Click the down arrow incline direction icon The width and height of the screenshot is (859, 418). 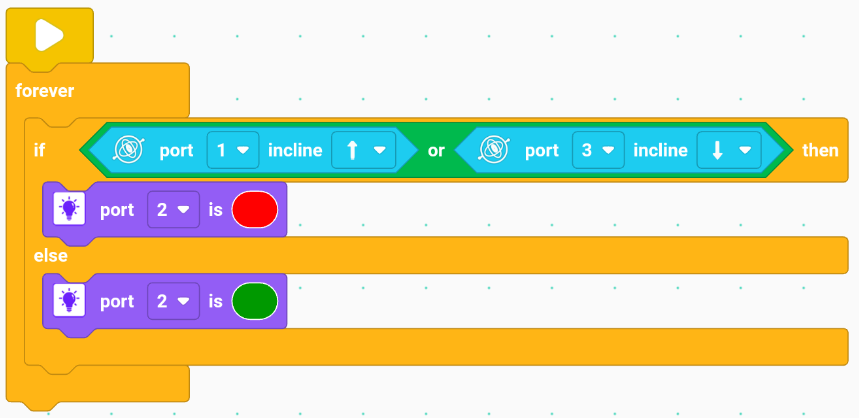click(x=719, y=150)
